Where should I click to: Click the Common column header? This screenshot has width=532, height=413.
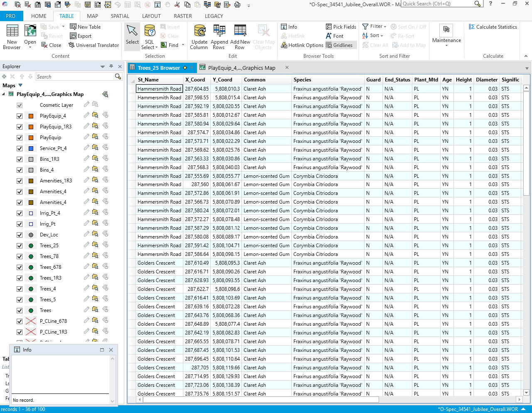[266, 79]
